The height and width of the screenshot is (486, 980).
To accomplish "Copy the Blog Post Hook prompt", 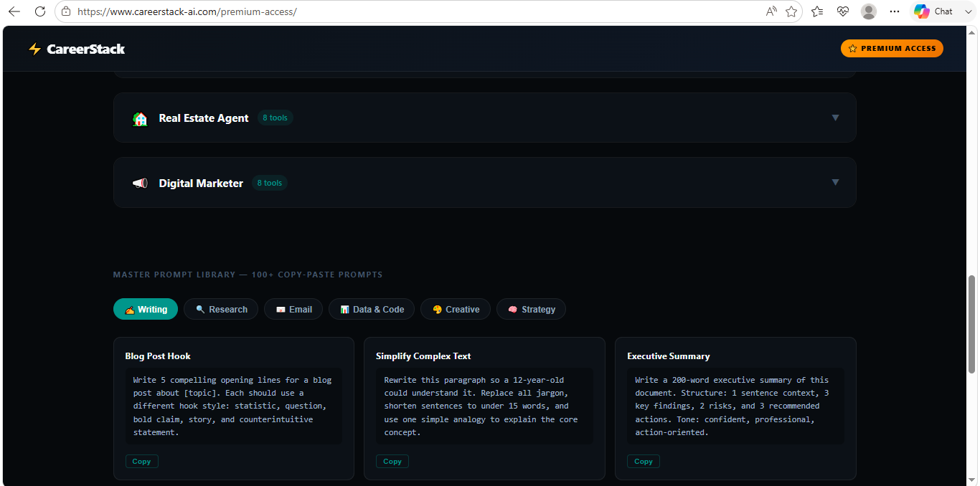I will (x=142, y=462).
